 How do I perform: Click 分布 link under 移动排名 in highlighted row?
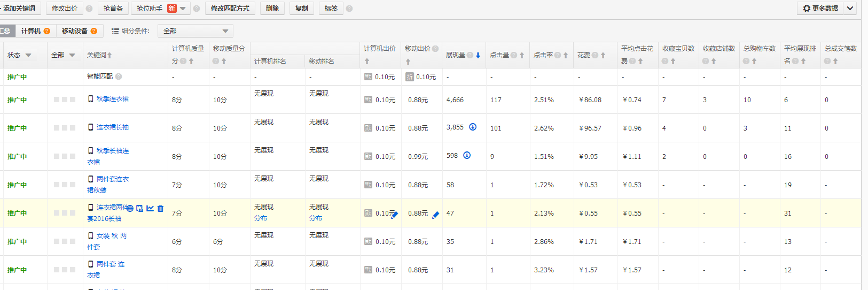click(x=316, y=218)
